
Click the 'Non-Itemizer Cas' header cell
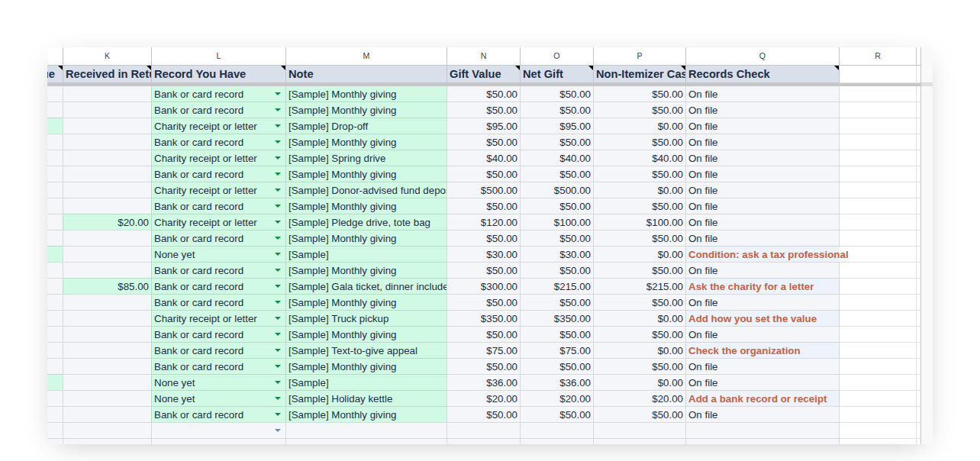(x=640, y=74)
